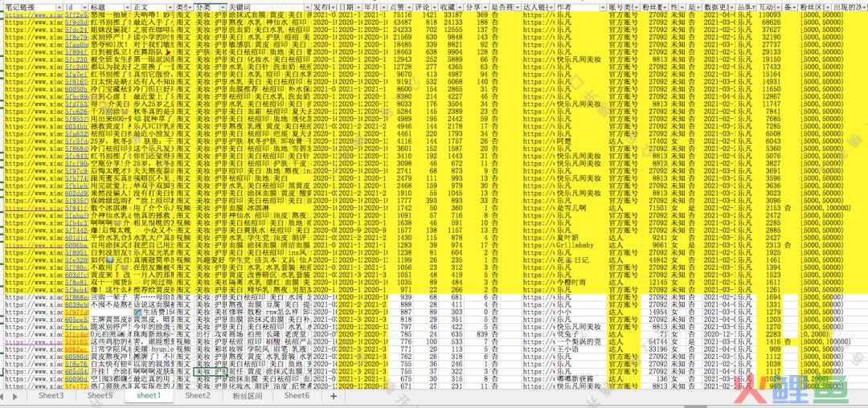Click the like count cell 21569
This screenshot has width=868, height=408.
click(401, 37)
